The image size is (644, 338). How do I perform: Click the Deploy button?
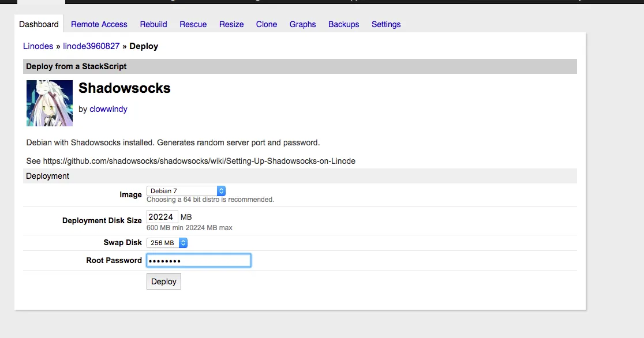click(x=164, y=281)
